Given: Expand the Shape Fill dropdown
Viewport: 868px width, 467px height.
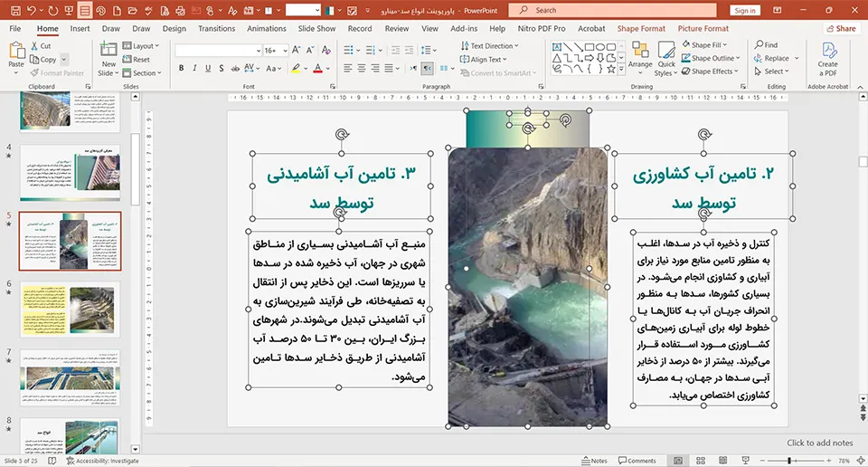Looking at the screenshot, I should 704,45.
